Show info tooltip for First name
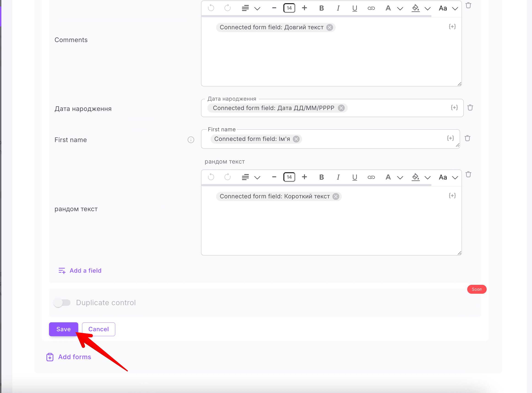 [191, 140]
